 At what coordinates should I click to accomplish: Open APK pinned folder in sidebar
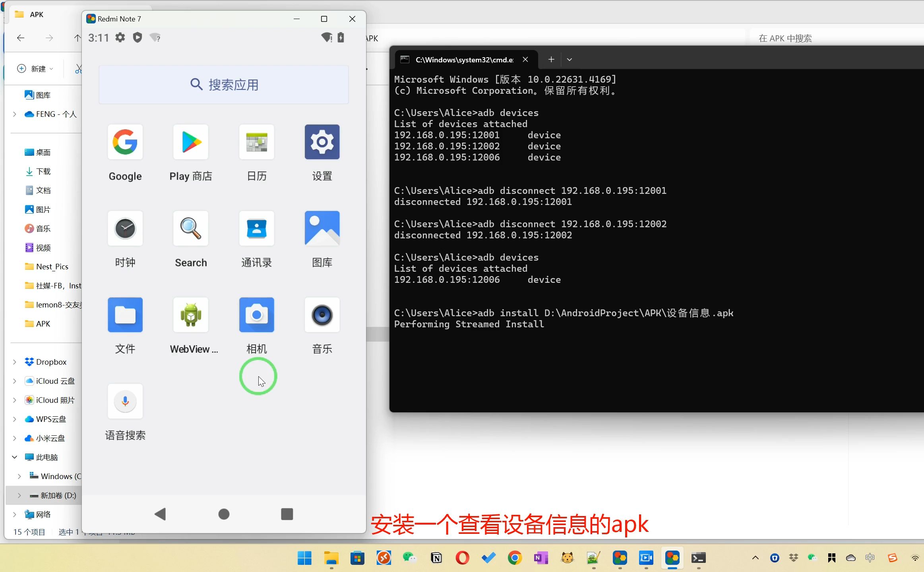point(38,324)
